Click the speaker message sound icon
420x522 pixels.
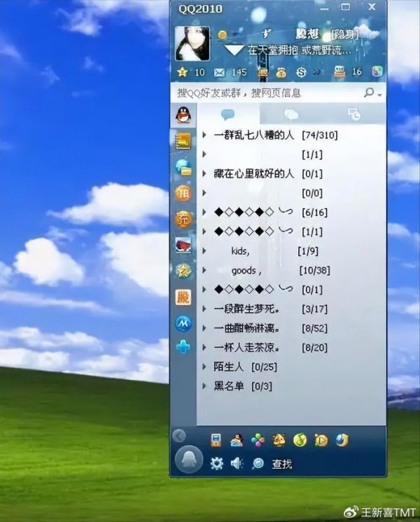[237, 463]
